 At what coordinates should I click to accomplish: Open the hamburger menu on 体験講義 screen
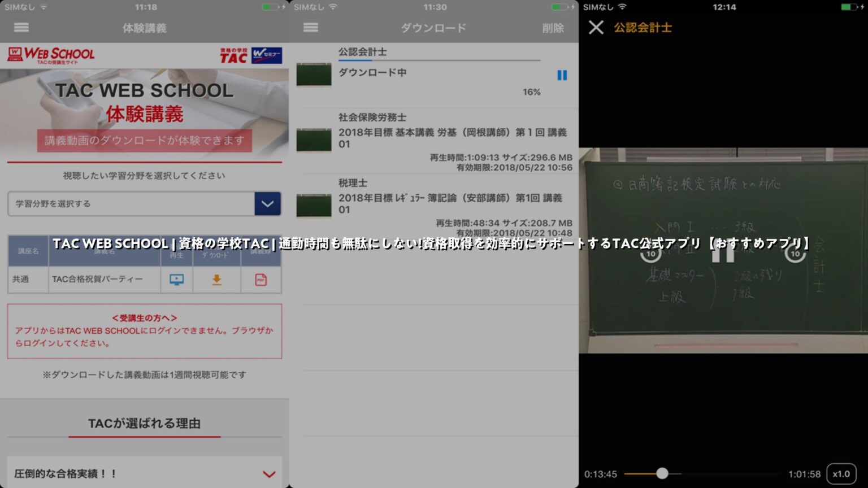(x=21, y=27)
